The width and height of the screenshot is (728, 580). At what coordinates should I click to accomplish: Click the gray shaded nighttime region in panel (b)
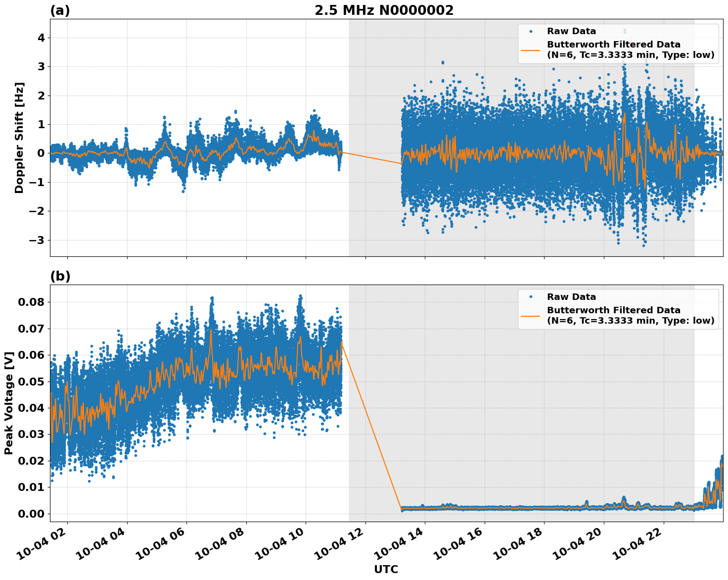point(470,396)
